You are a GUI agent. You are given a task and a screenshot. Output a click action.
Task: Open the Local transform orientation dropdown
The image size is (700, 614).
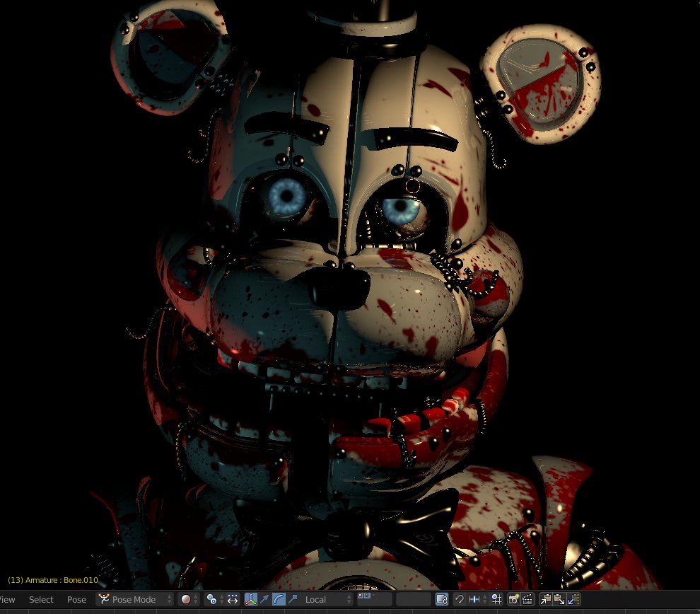(327, 599)
